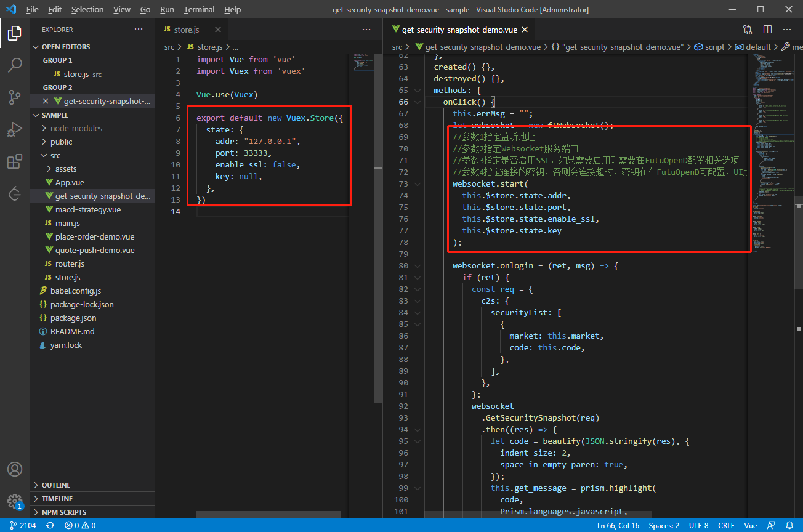
Task: Click the Vue language mode in status bar
Action: tap(750, 526)
